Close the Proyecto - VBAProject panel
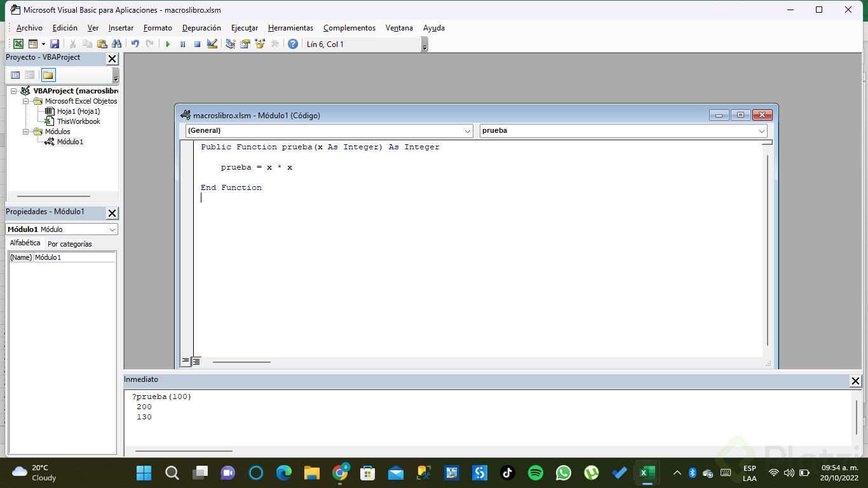Image resolution: width=868 pixels, height=488 pixels. 112,58
